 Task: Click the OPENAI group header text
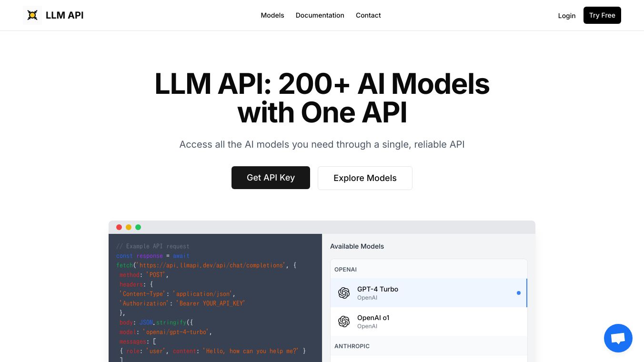point(346,270)
